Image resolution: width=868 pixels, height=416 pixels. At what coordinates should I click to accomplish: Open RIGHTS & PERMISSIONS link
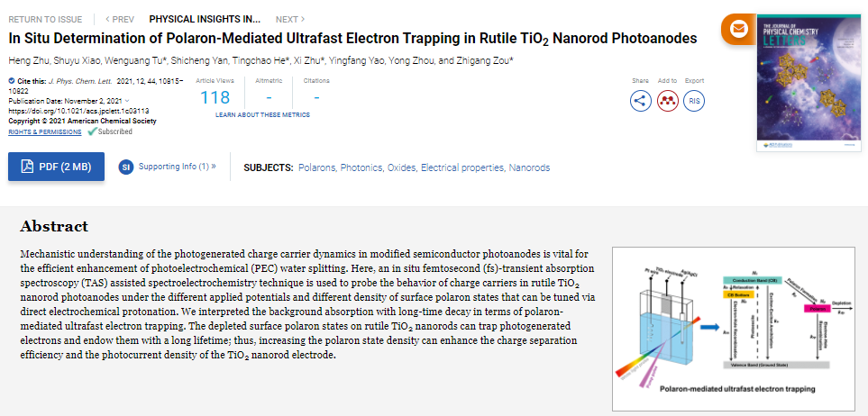coord(45,131)
